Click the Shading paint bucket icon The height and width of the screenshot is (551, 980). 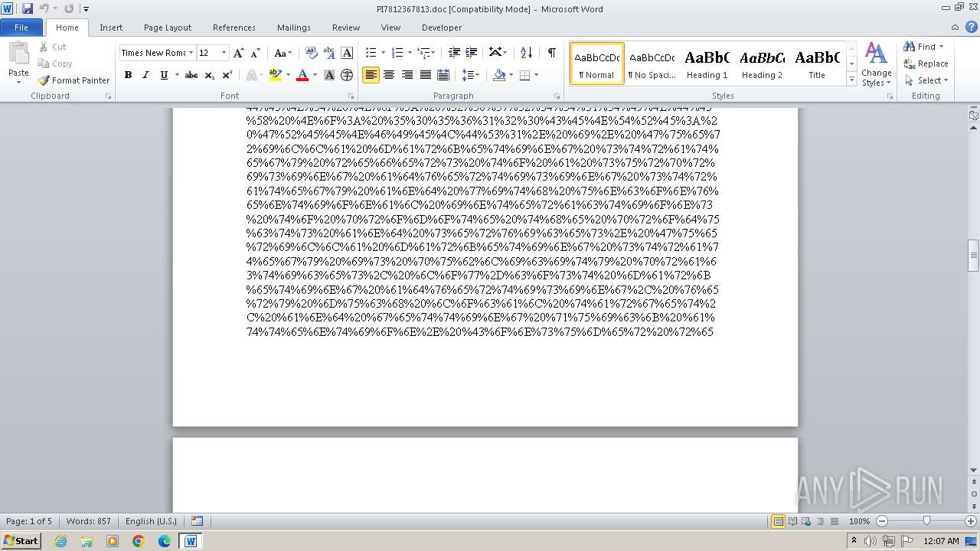click(x=499, y=75)
